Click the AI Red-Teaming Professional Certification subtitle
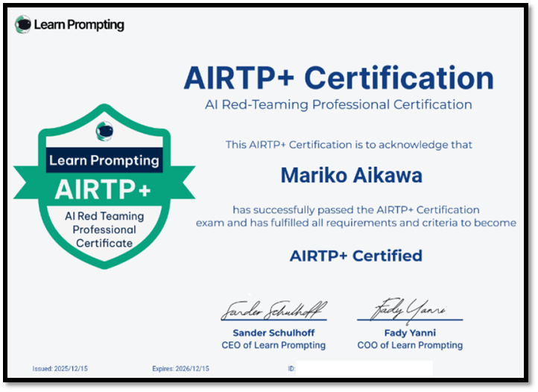 [338, 104]
